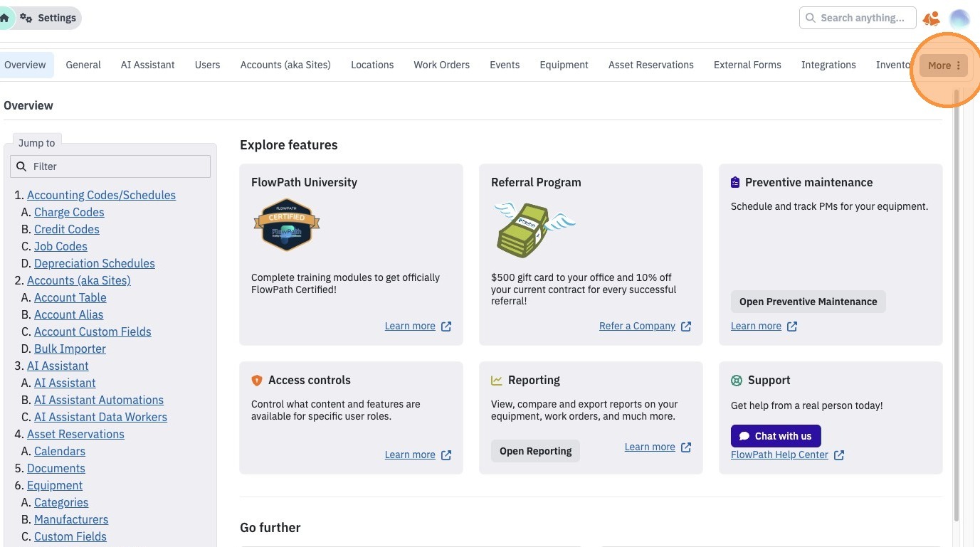Expand the More tabs dropdown

coord(944,65)
